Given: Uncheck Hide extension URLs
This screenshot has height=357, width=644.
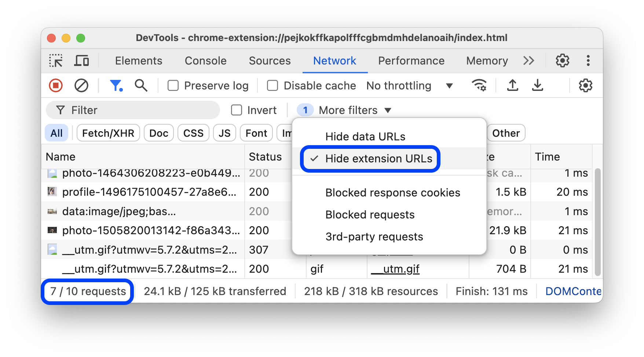Looking at the screenshot, I should point(370,159).
